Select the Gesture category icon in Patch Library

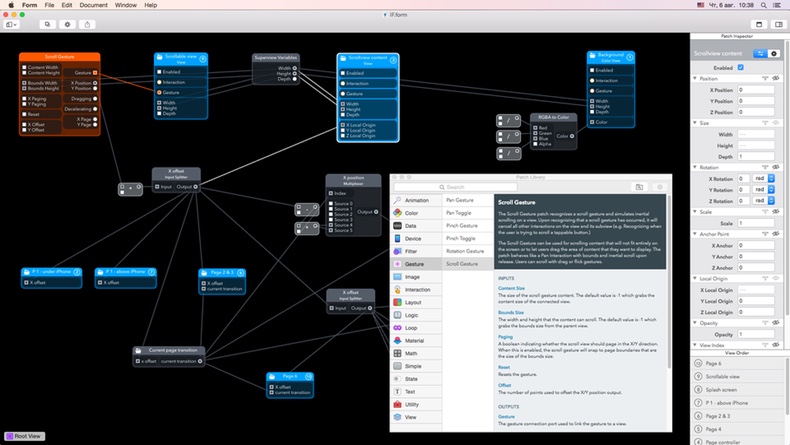coord(398,264)
